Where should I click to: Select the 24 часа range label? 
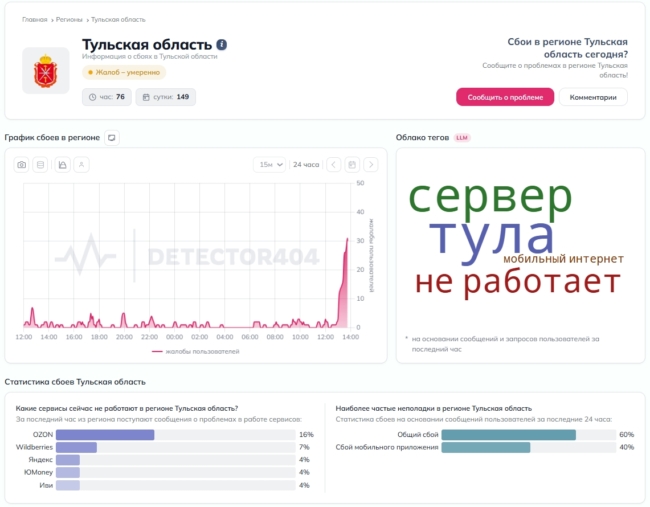click(306, 165)
